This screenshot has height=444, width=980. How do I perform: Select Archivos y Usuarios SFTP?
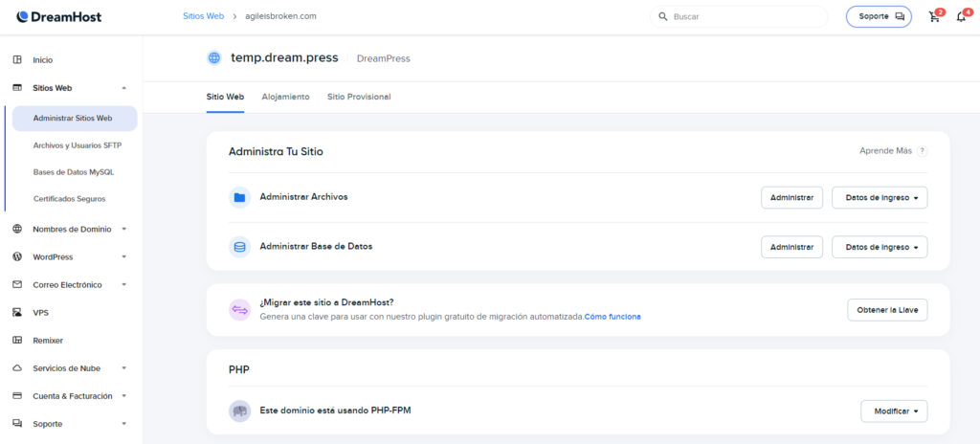point(77,145)
